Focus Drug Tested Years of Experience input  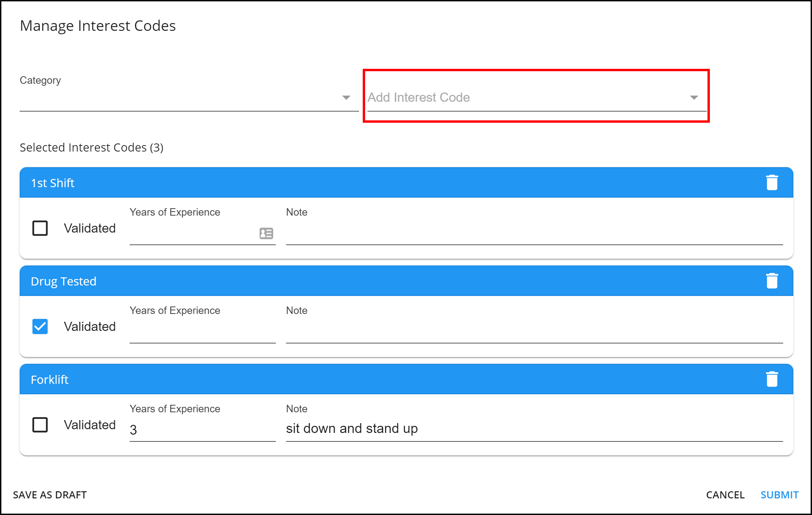pyautogui.click(x=202, y=332)
